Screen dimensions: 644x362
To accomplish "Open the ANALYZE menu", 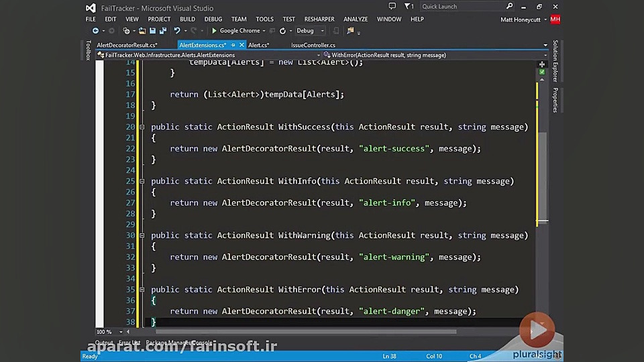I will [x=356, y=19].
